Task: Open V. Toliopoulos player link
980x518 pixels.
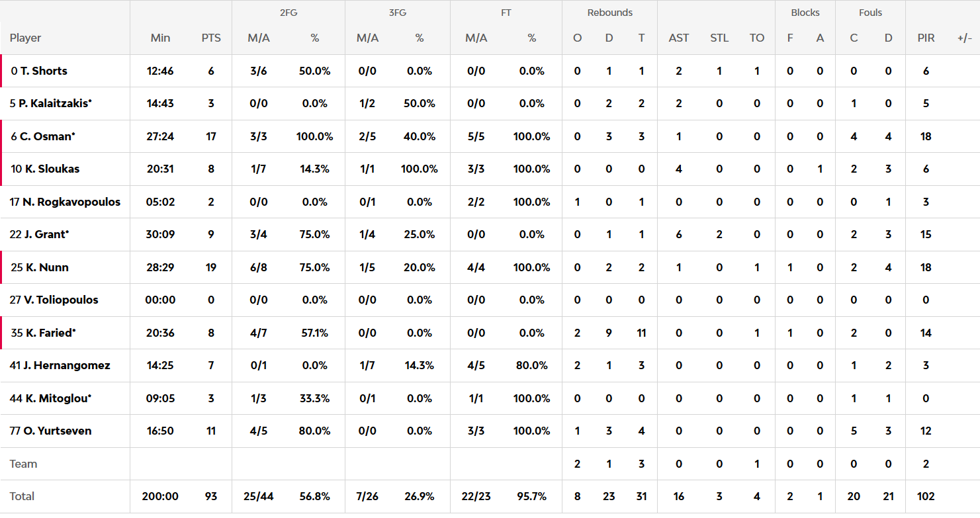Action: 61,300
